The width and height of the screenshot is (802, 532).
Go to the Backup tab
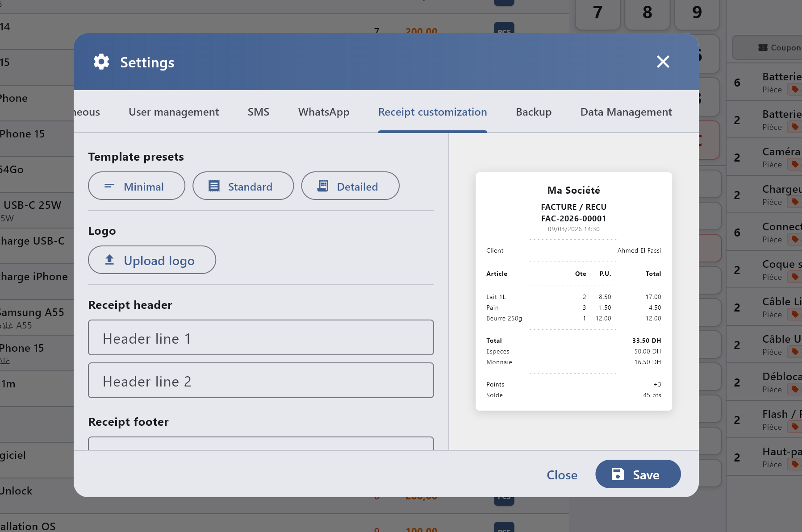coord(534,112)
